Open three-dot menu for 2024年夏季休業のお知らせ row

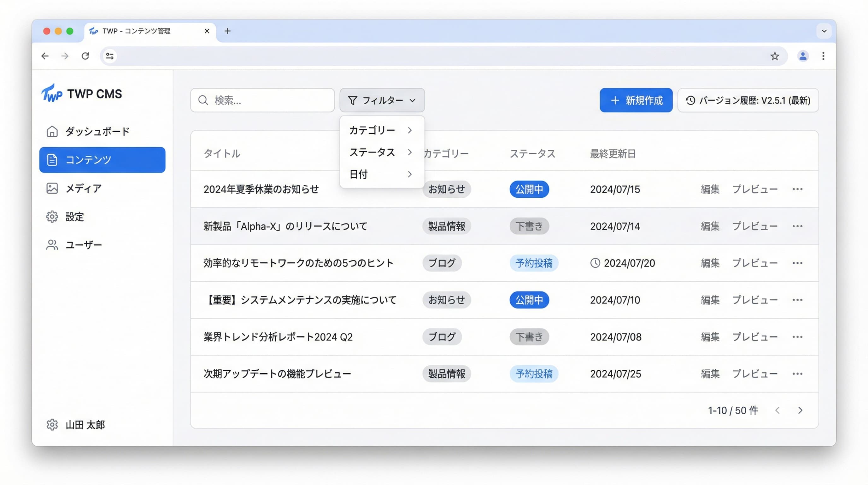tap(797, 189)
